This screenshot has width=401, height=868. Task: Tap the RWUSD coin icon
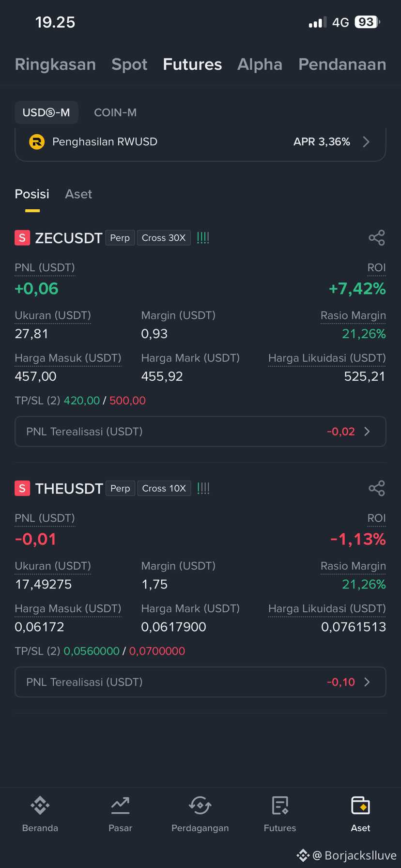click(x=37, y=142)
